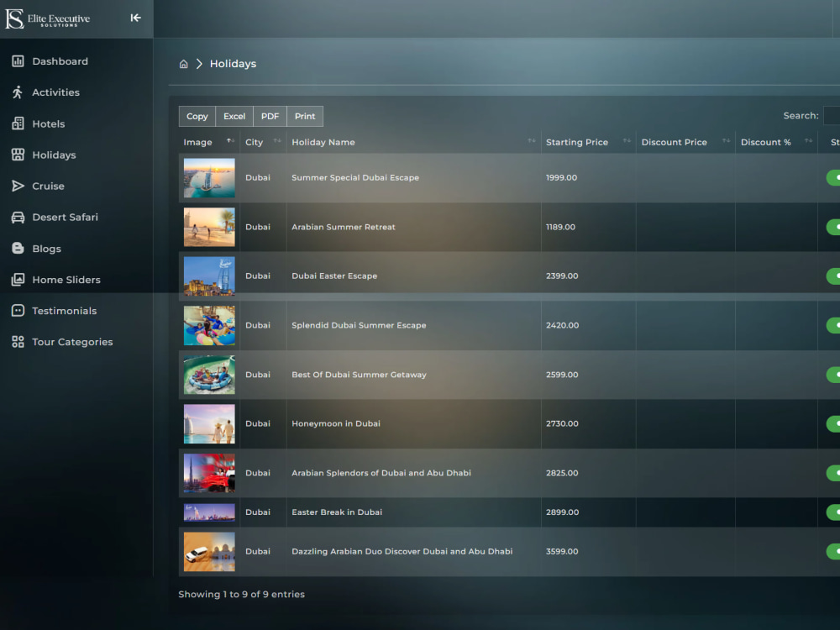Open Tour Categories menu entry
The height and width of the screenshot is (630, 840).
72,342
